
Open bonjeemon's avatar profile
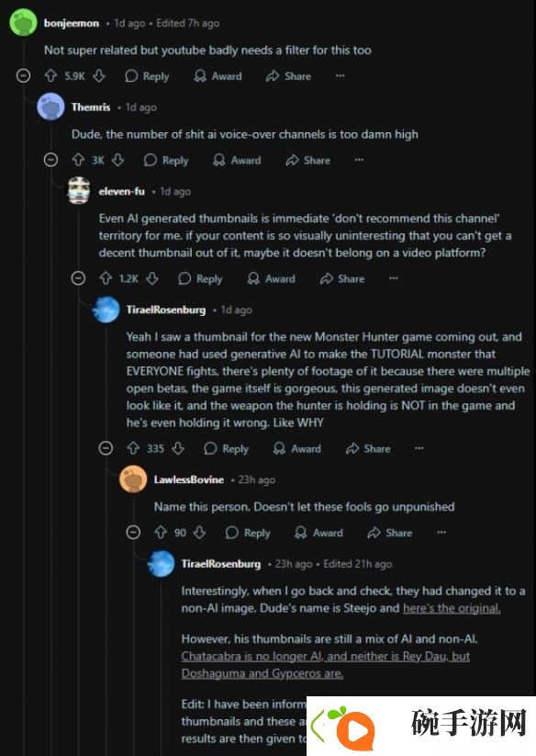click(23, 23)
